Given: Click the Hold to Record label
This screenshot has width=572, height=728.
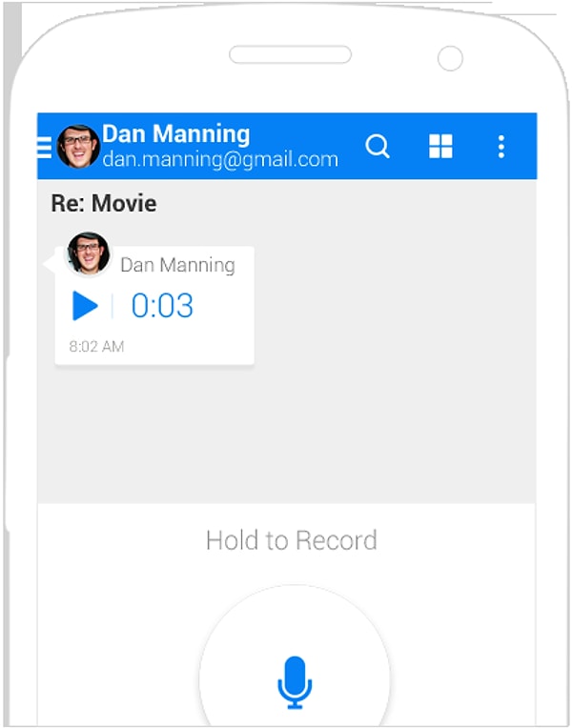Looking at the screenshot, I should coord(292,540).
